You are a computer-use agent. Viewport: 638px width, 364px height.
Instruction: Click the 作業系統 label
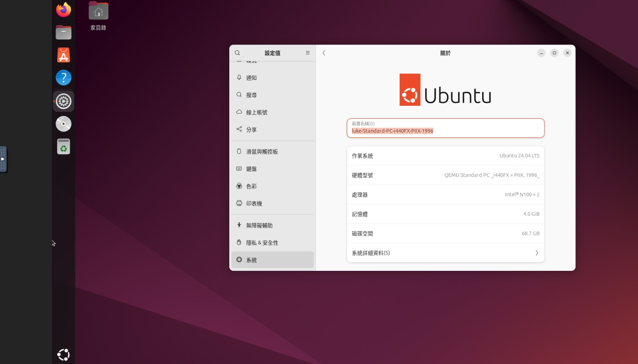(x=363, y=156)
